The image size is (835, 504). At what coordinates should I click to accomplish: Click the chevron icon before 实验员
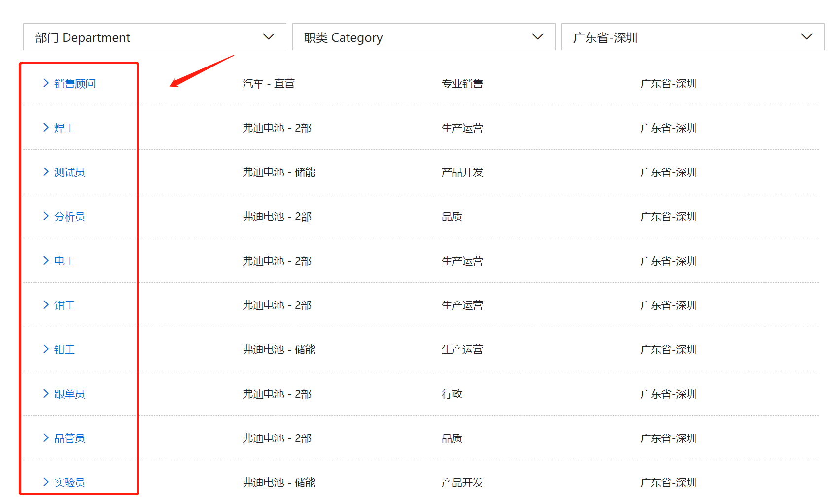coord(46,482)
